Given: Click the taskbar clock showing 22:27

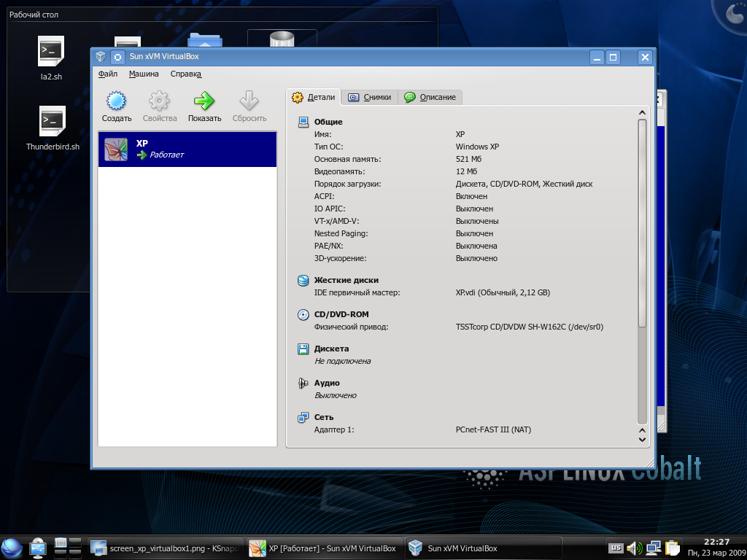Looking at the screenshot, I should pyautogui.click(x=716, y=542).
